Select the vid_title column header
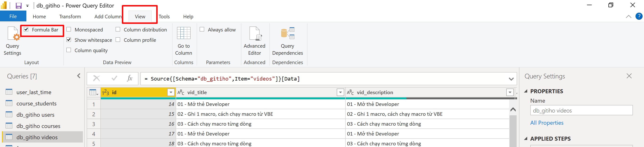The height and width of the screenshot is (147, 644). pos(260,93)
